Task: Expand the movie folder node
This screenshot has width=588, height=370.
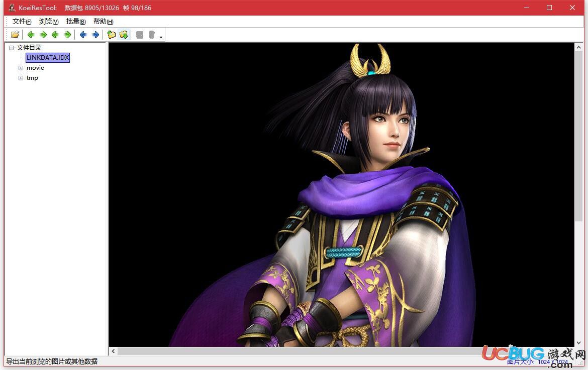Action: pos(21,68)
